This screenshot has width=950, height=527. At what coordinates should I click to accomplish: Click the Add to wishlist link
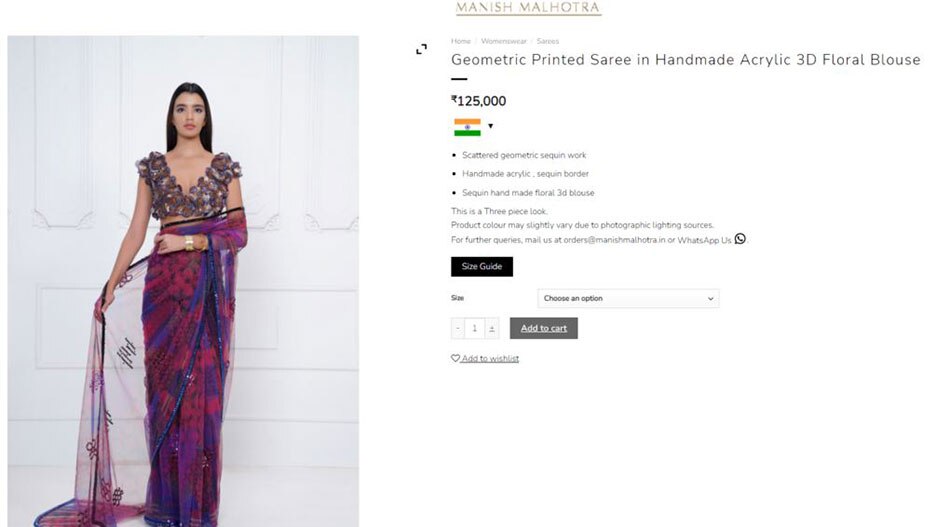(490, 358)
